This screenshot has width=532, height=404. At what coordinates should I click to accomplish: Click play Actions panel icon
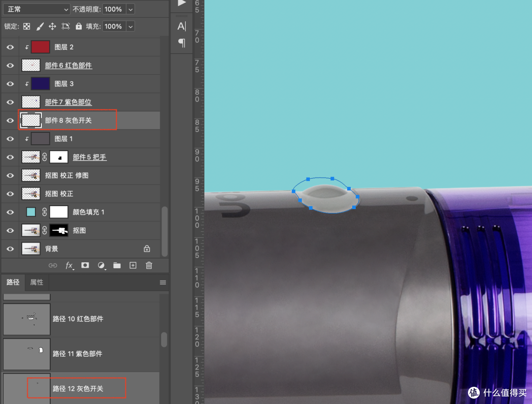[x=182, y=3]
